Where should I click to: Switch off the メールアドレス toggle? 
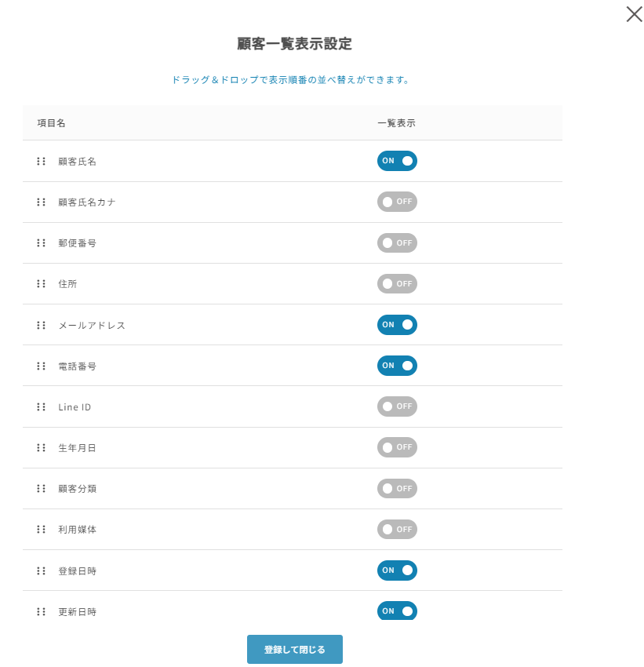(x=397, y=325)
